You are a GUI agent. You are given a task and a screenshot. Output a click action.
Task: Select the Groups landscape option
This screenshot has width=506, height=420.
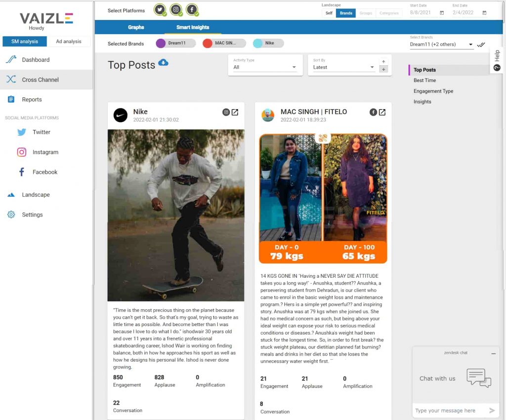point(366,13)
